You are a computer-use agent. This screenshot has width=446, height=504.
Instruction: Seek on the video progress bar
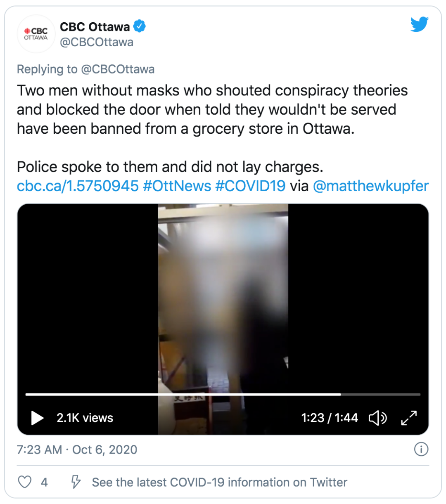pyautogui.click(x=223, y=395)
